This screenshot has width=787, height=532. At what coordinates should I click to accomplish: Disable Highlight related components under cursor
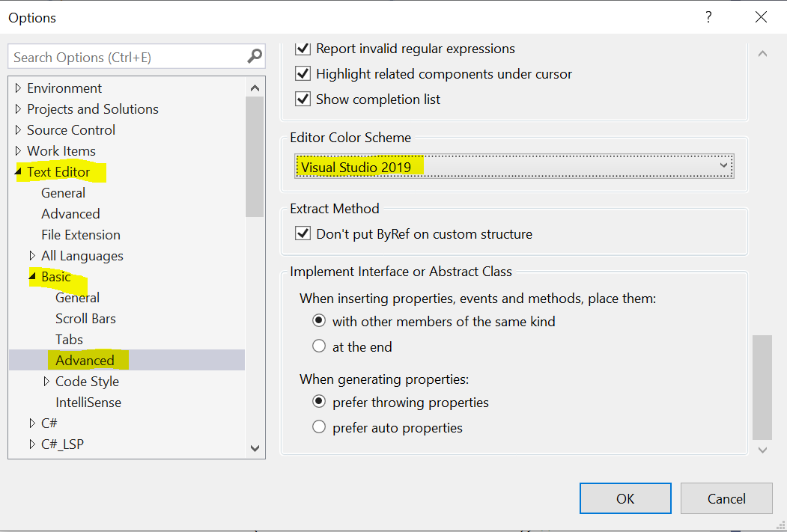(303, 73)
